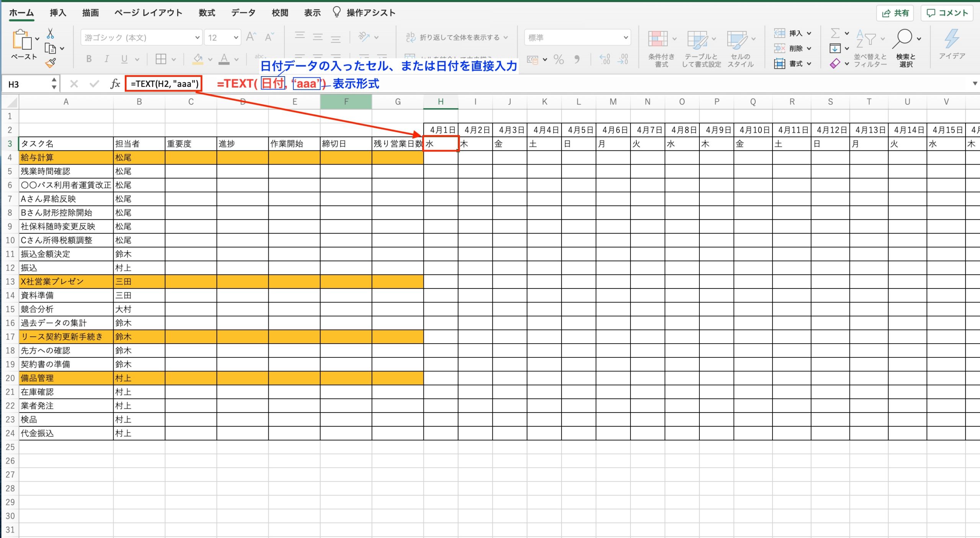This screenshot has width=980, height=538.
Task: Click the Copy icon
Action: pyautogui.click(x=50, y=49)
